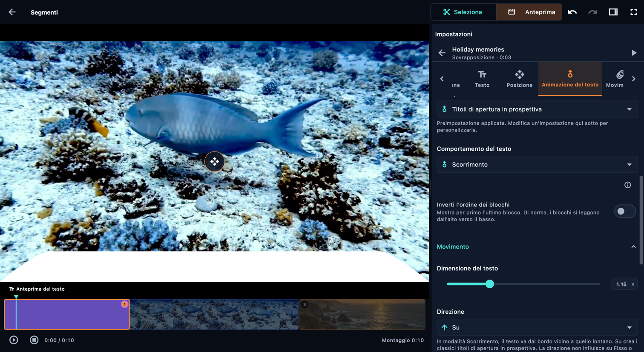Enter fullscreen mode
Image resolution: width=644 pixels, height=352 pixels.
click(x=633, y=12)
